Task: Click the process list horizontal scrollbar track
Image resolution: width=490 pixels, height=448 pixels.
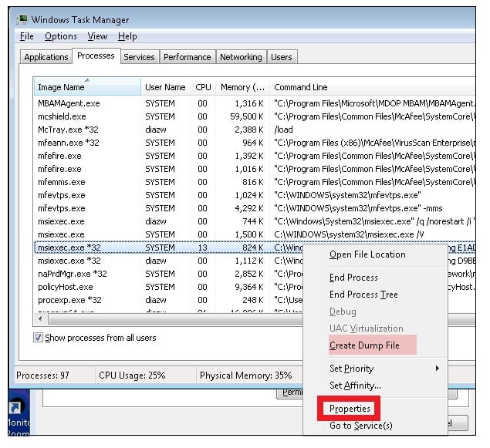Action: (175, 318)
